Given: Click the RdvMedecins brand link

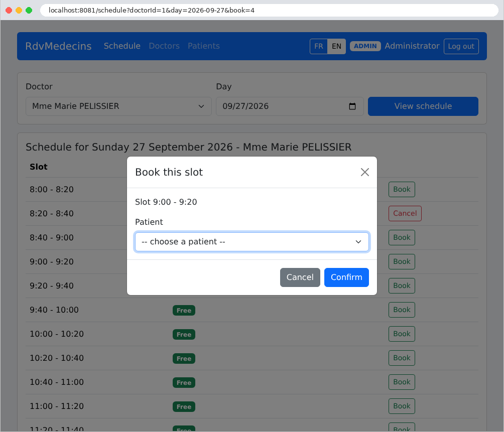Looking at the screenshot, I should (x=59, y=46).
